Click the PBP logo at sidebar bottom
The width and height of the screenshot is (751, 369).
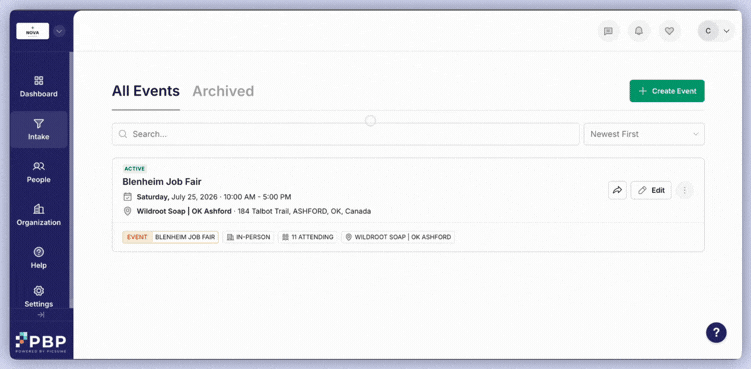coord(41,342)
